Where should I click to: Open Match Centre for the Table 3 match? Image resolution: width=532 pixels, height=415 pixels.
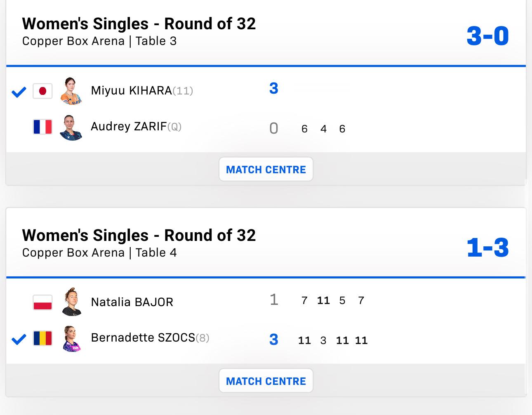coord(266,169)
